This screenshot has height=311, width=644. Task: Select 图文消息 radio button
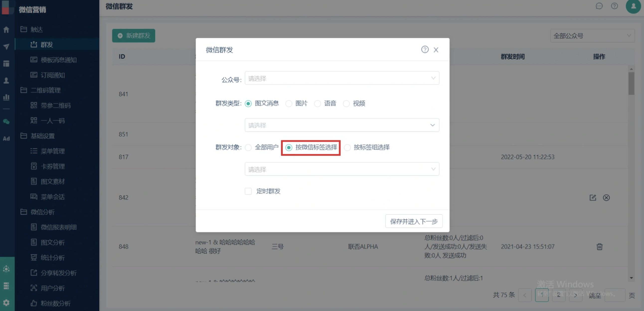[248, 103]
